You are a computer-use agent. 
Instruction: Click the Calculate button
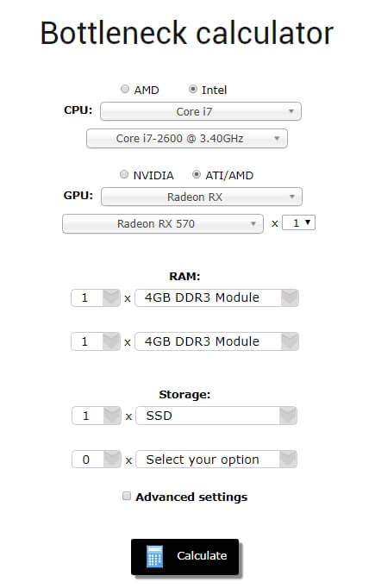(184, 557)
